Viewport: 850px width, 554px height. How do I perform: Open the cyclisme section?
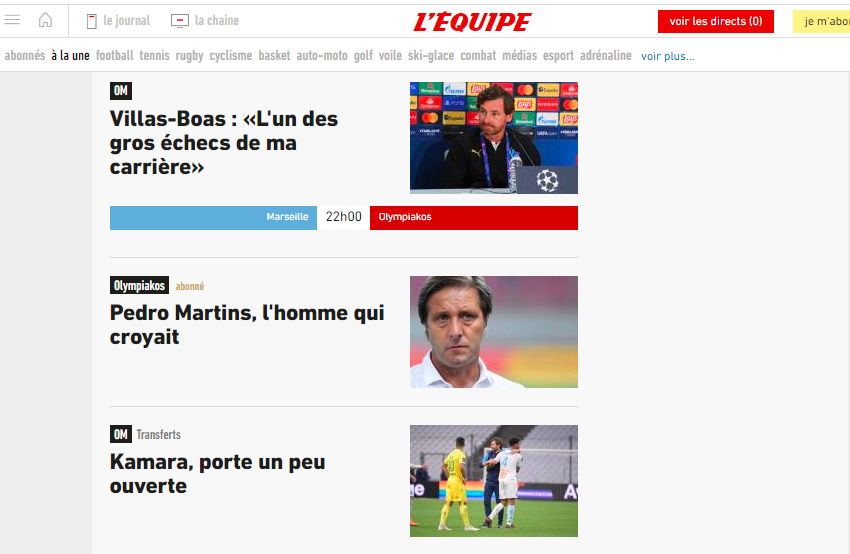coord(231,56)
